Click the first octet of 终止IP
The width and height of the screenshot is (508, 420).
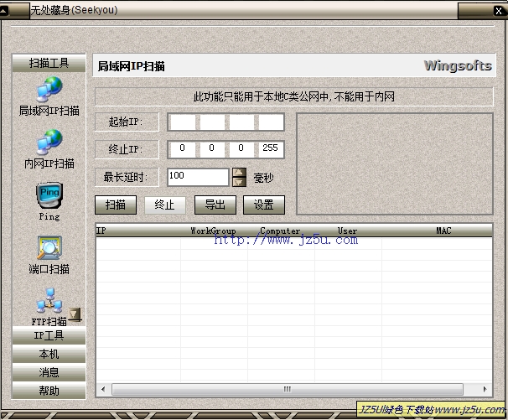click(x=183, y=149)
